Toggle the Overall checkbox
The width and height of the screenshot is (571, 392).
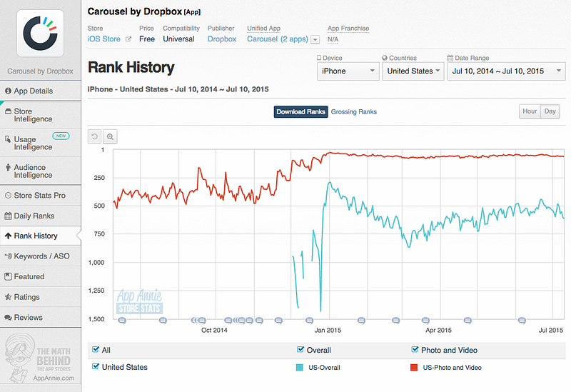[300, 349]
